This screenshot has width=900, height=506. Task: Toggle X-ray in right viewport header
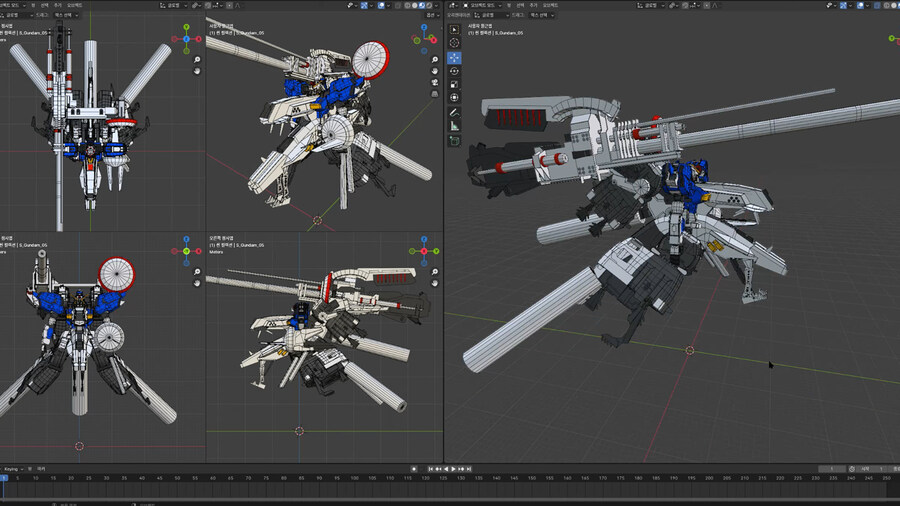[877, 5]
